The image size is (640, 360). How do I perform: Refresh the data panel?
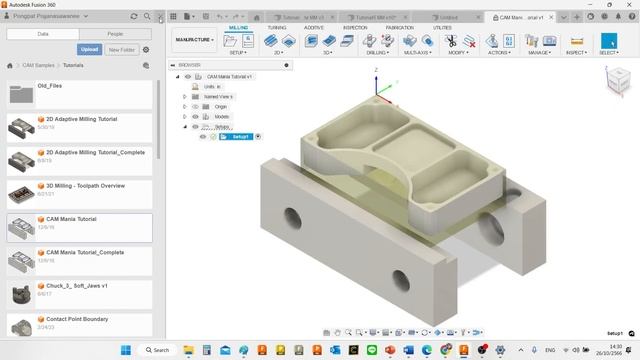133,16
